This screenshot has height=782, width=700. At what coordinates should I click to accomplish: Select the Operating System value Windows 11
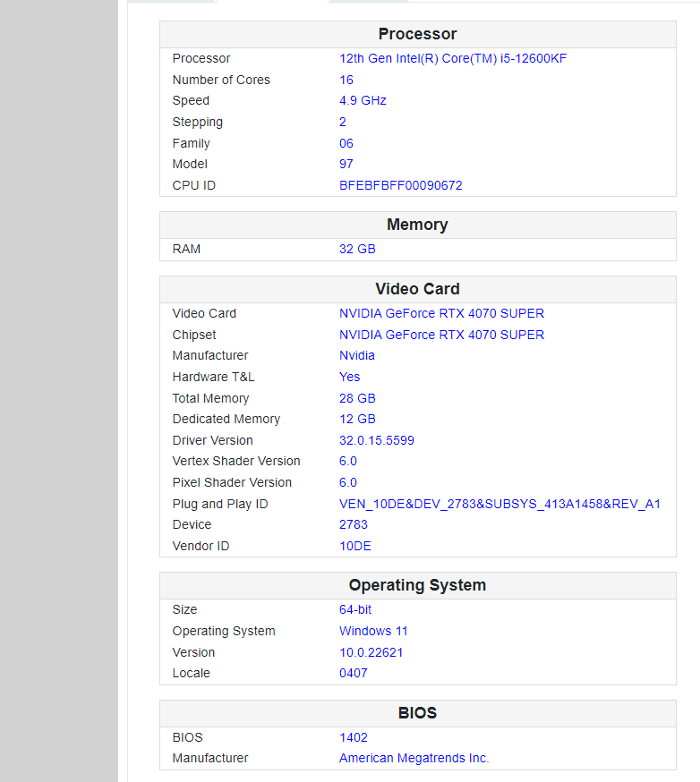pyautogui.click(x=373, y=631)
